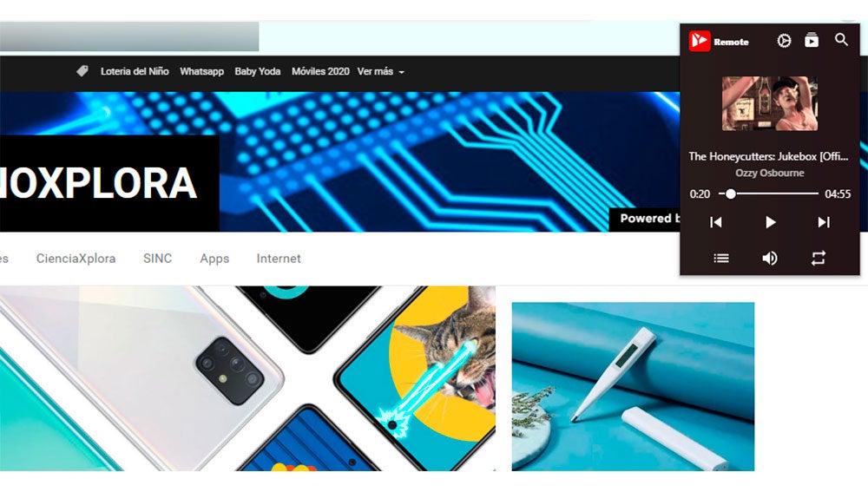Skip to the next track

824,222
